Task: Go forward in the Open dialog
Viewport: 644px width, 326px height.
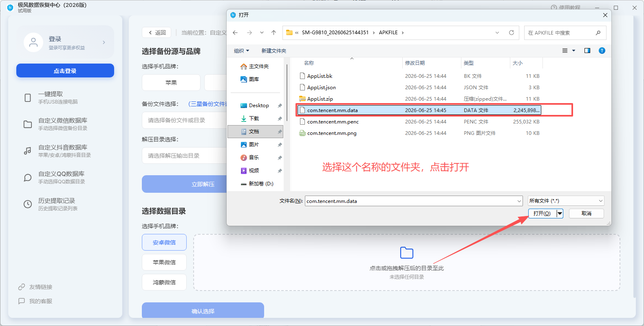Action: 249,33
